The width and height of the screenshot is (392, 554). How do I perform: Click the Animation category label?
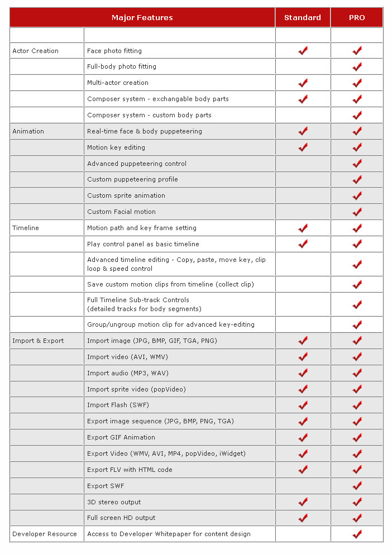pyautogui.click(x=28, y=131)
